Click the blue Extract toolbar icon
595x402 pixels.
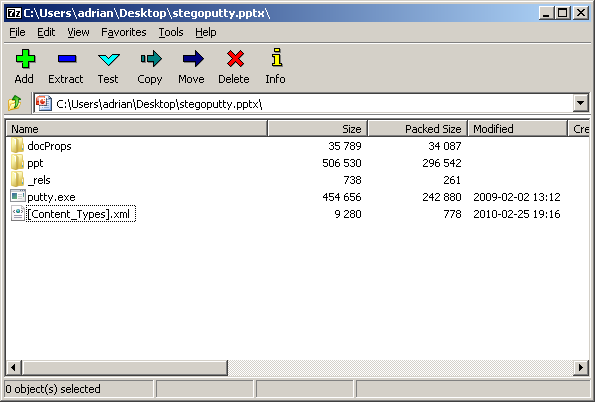pyautogui.click(x=67, y=59)
